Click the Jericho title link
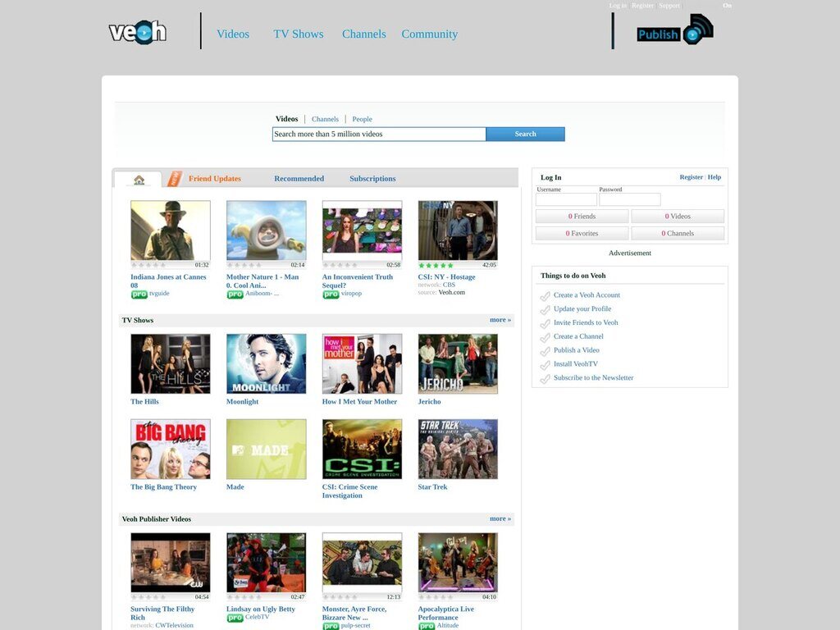This screenshot has height=630, width=840. pyautogui.click(x=429, y=401)
